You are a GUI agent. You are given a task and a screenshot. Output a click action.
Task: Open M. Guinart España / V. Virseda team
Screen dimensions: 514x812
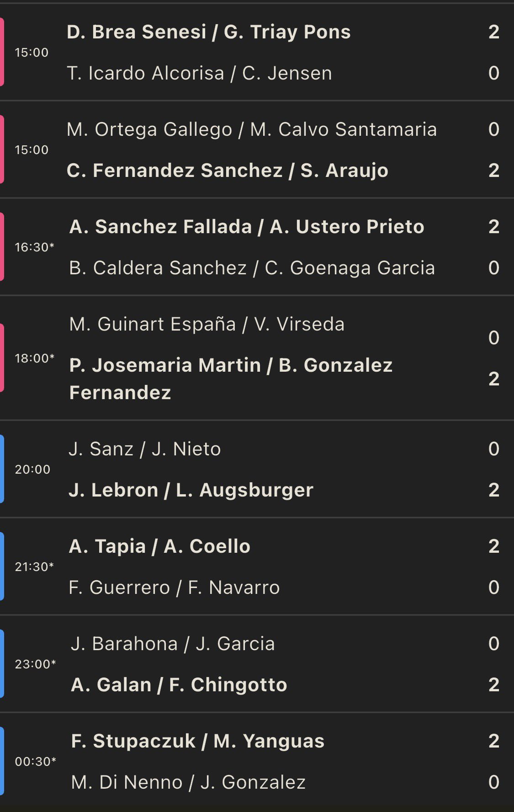click(207, 325)
